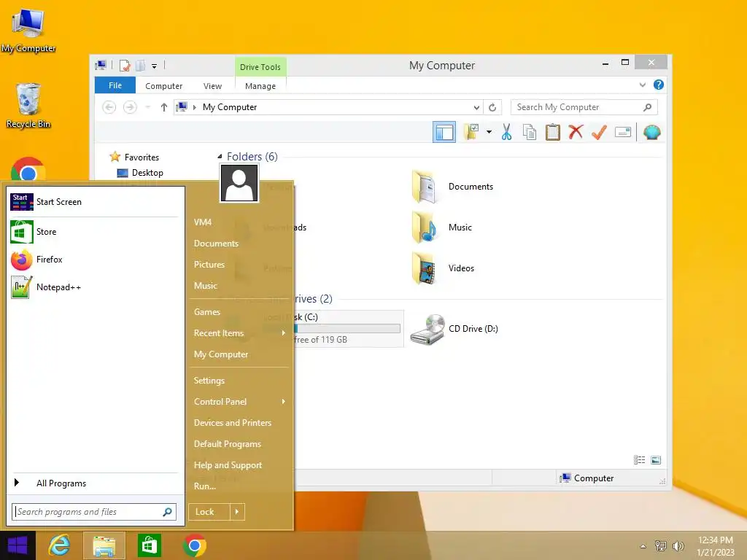
Task: Select the Music folder in Explorer
Action: click(x=441, y=227)
